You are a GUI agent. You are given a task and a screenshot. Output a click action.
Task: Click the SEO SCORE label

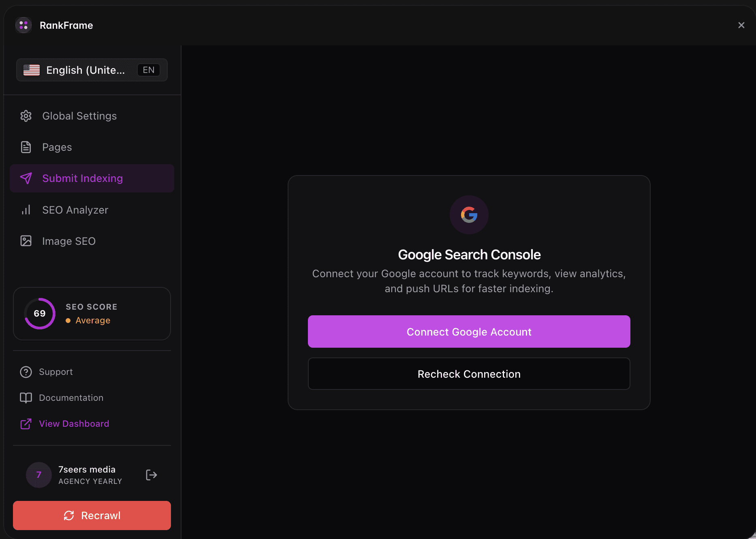tap(92, 307)
